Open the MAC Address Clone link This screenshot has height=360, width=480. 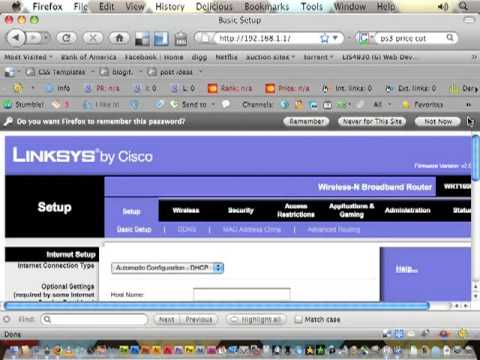click(x=252, y=229)
